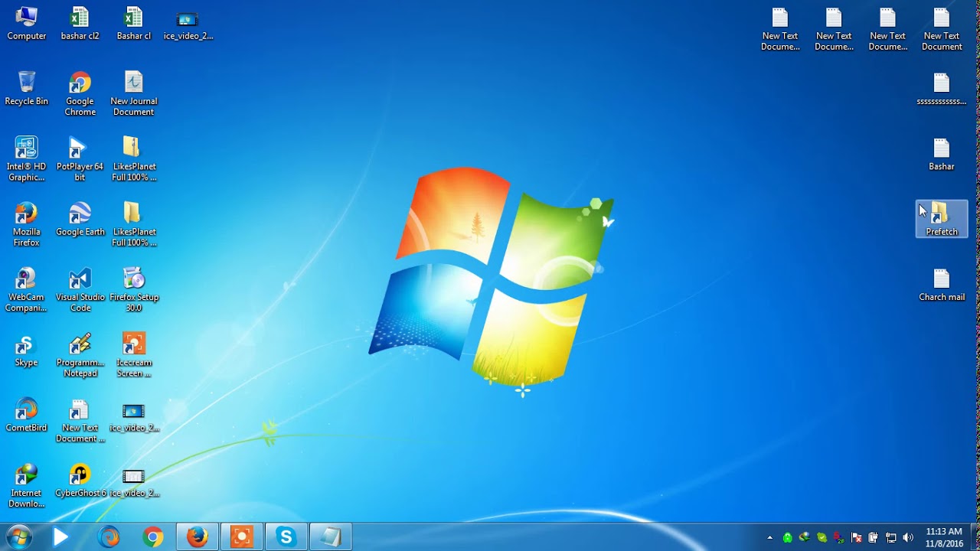The height and width of the screenshot is (551, 980).
Task: Click the Chrome pinned taskbar icon
Action: click(x=153, y=537)
